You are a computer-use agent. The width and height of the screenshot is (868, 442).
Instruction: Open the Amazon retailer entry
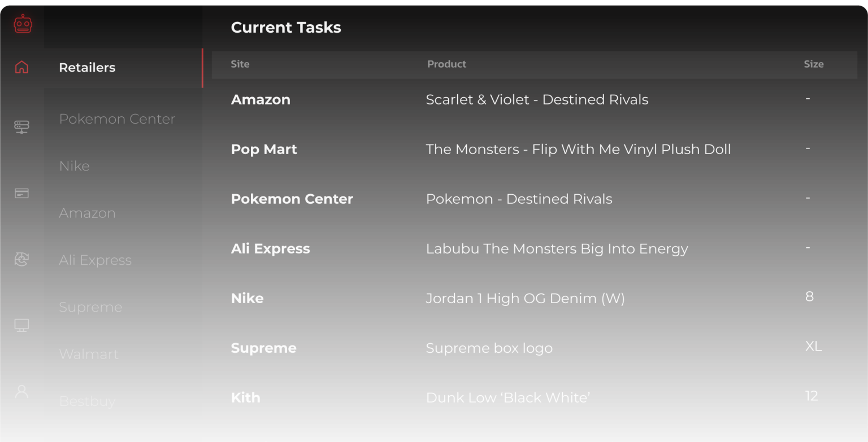88,213
